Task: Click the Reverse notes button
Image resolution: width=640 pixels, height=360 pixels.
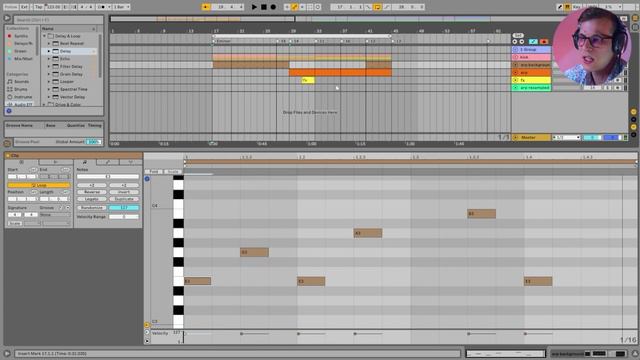Action: coord(91,192)
